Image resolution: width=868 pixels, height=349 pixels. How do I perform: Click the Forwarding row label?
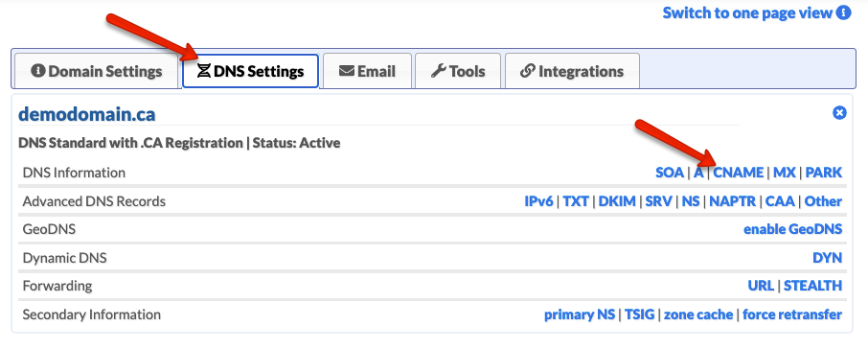57,286
